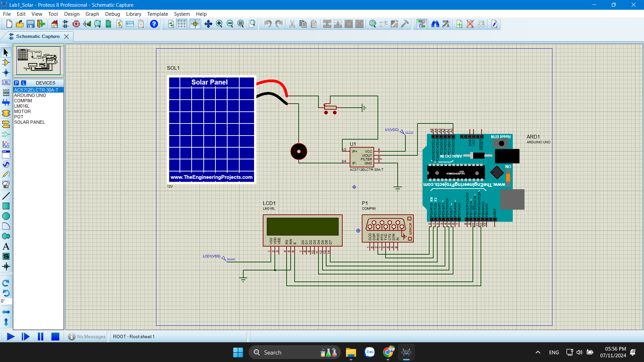This screenshot has height=362, width=644.
Task: Click the taskbar Search box
Action: tap(295, 352)
